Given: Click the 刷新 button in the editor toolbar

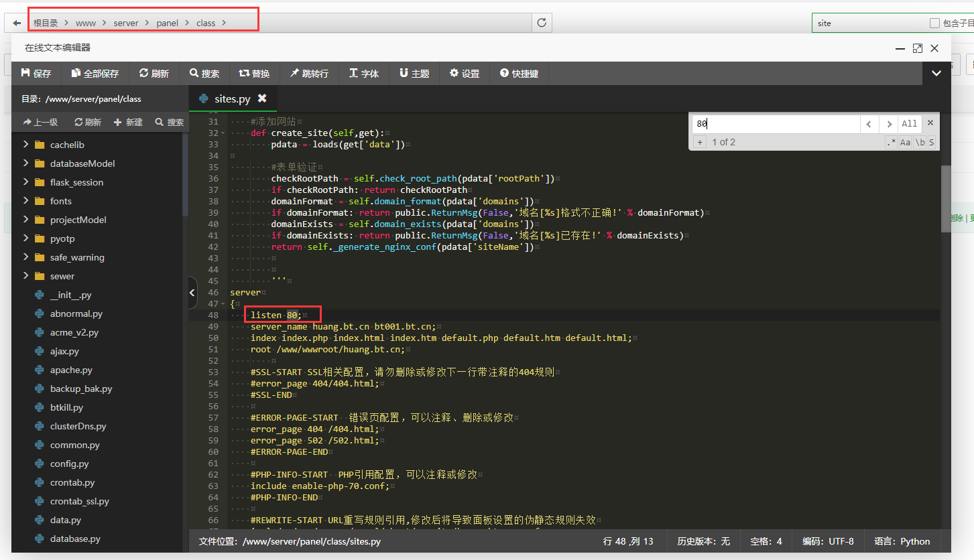Looking at the screenshot, I should [154, 74].
